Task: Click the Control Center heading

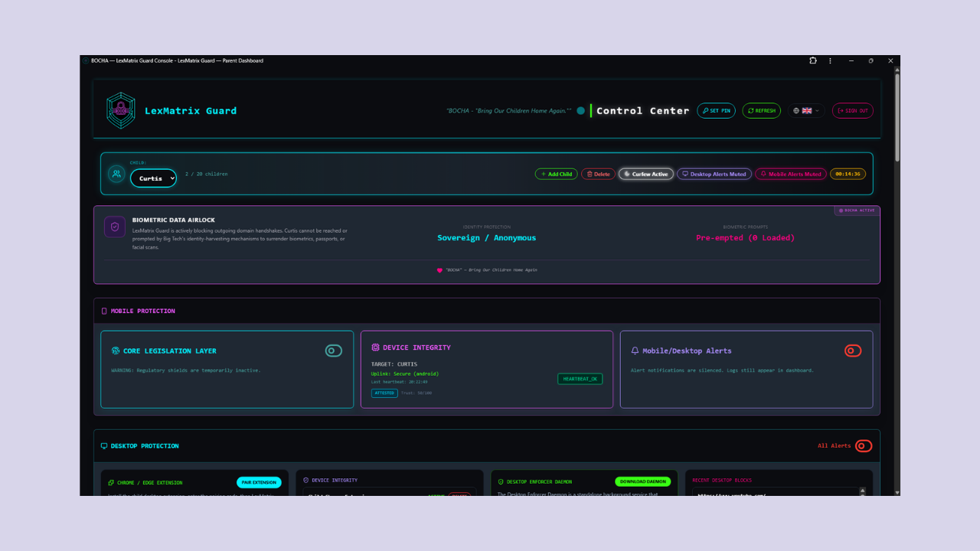Action: point(643,111)
